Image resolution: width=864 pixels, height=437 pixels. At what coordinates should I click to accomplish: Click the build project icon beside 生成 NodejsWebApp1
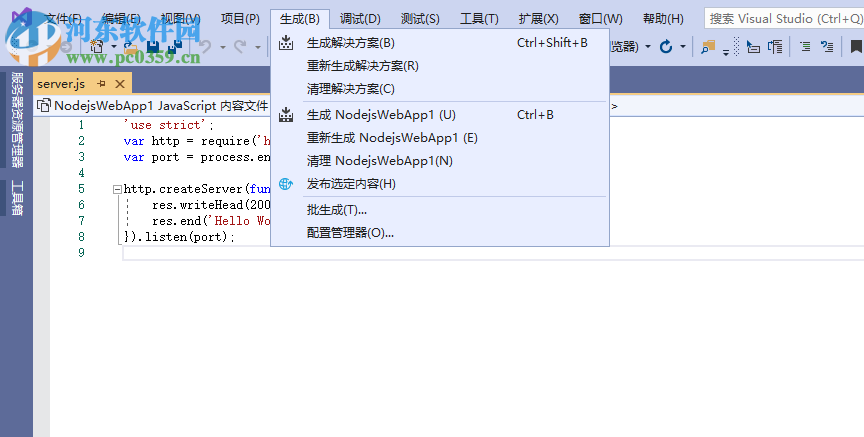(286, 115)
